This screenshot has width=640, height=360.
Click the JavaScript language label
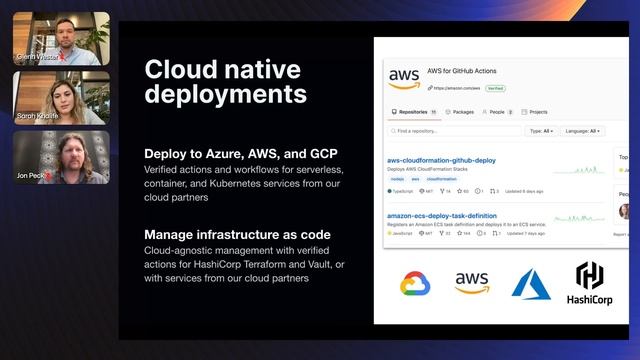400,233
